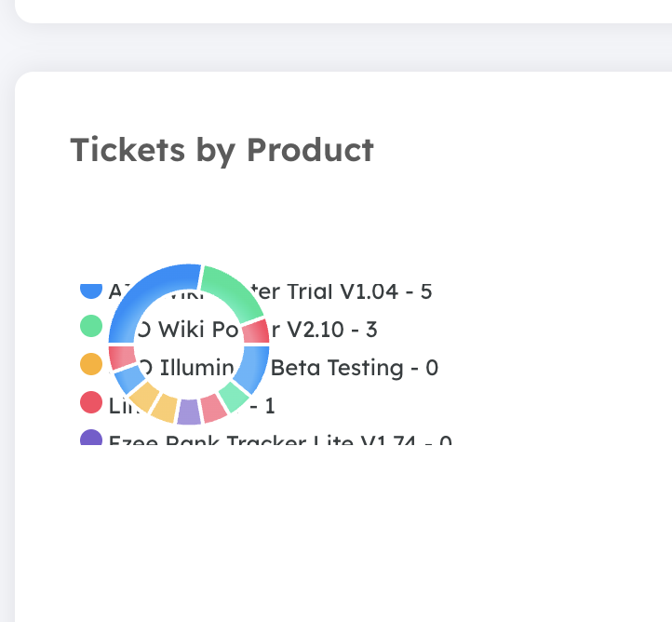
Task: Select the pink segment touching the large blue segment
Action: click(x=122, y=357)
